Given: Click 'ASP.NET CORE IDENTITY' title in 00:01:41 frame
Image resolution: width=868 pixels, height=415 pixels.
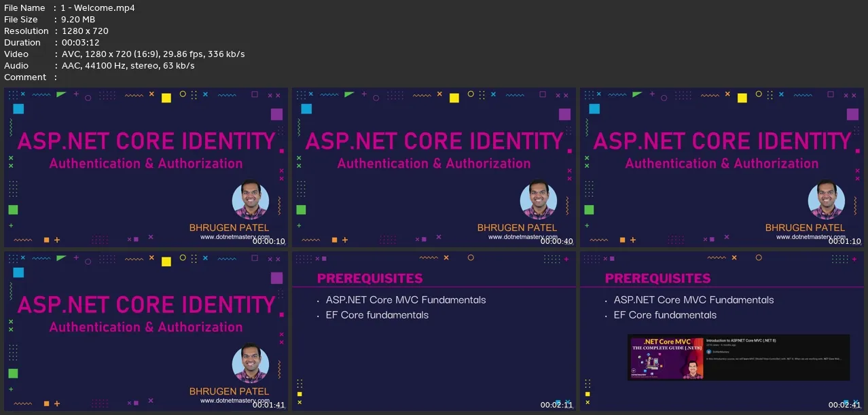Looking at the screenshot, I should [145, 305].
